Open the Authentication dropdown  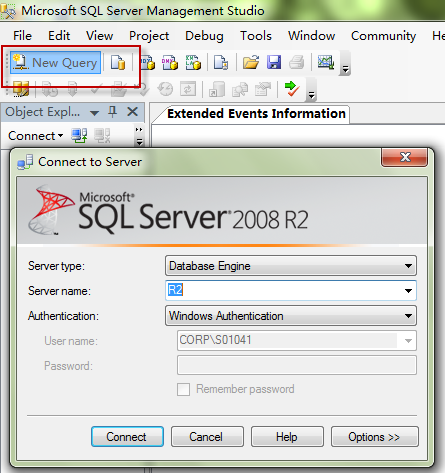pyautogui.click(x=291, y=316)
